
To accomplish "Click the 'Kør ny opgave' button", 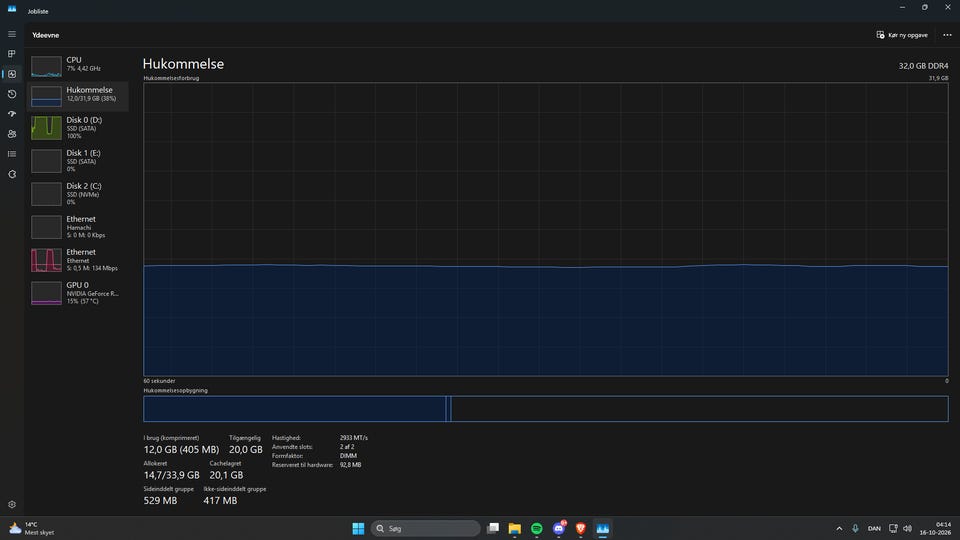I will click(902, 35).
